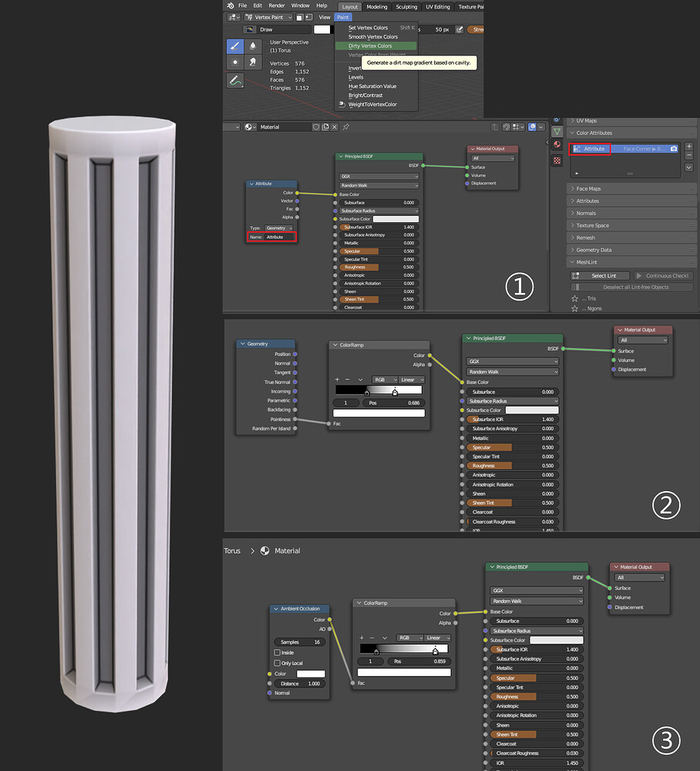This screenshot has height=771, width=700.
Task: Toggle the Inside checkbox on Ambient Occlusion node
Action: (x=278, y=653)
